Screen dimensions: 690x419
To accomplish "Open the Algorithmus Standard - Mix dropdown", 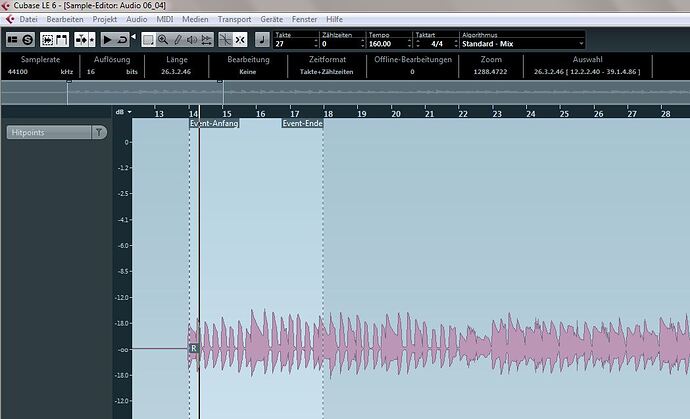I will click(x=522, y=44).
